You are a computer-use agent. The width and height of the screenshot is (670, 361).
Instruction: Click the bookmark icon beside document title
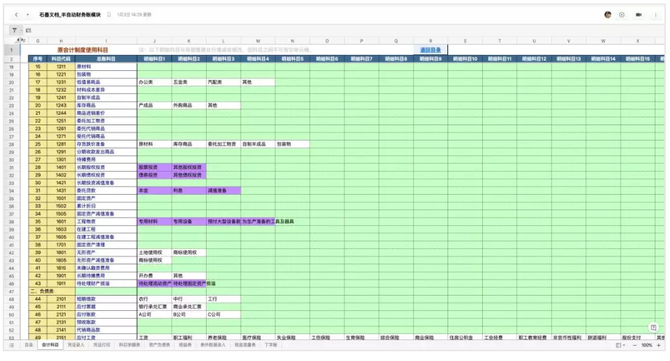pos(109,15)
